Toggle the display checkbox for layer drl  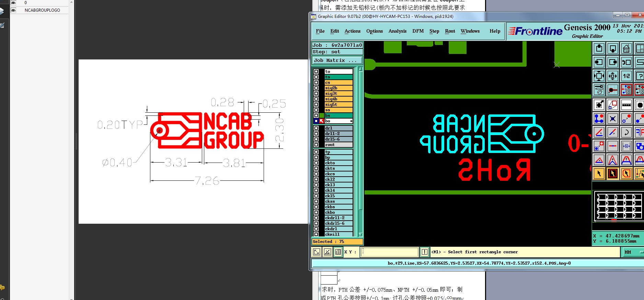316,128
